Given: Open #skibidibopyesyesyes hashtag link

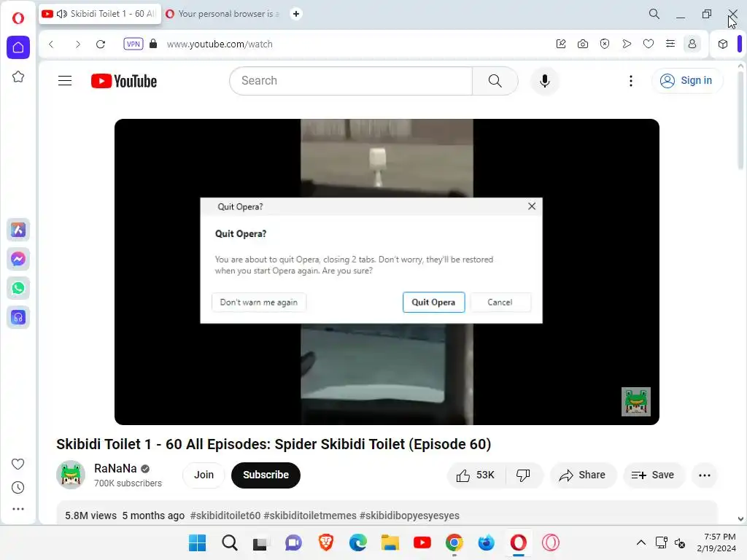Looking at the screenshot, I should click(x=410, y=516).
